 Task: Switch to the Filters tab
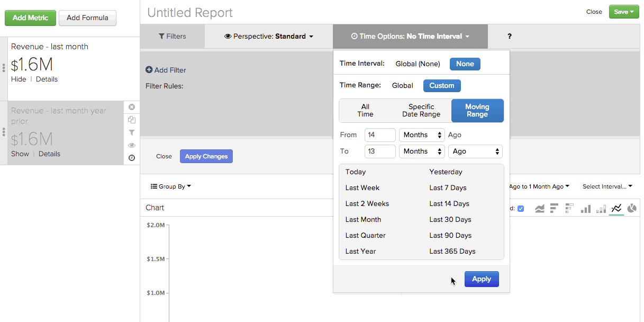172,37
